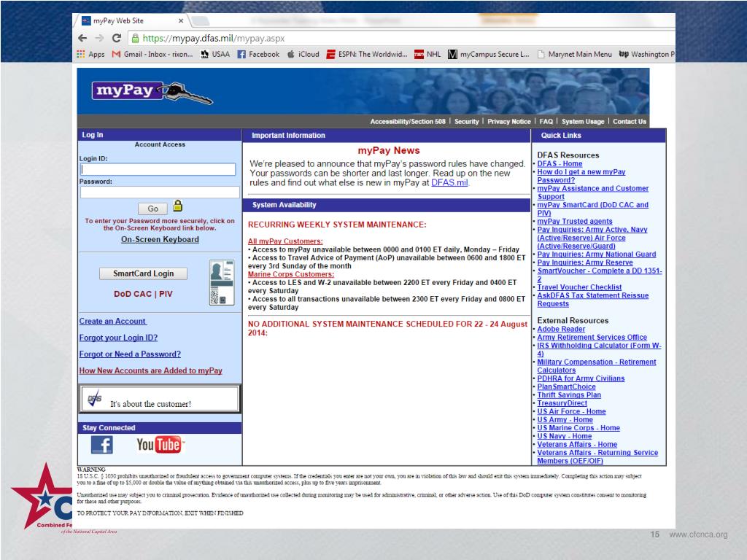Open Accessibility/Section 508 menu link
747x560 pixels.
click(x=408, y=122)
